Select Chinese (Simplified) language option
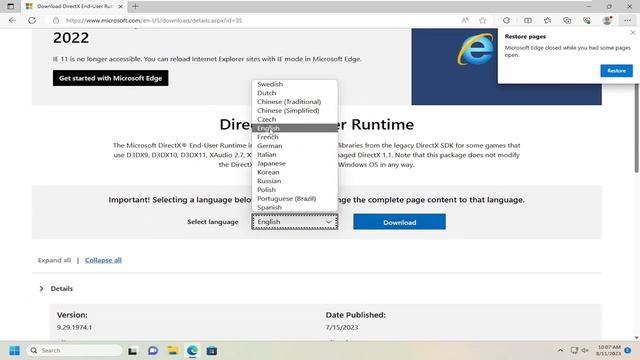The height and width of the screenshot is (360, 640). (x=294, y=111)
